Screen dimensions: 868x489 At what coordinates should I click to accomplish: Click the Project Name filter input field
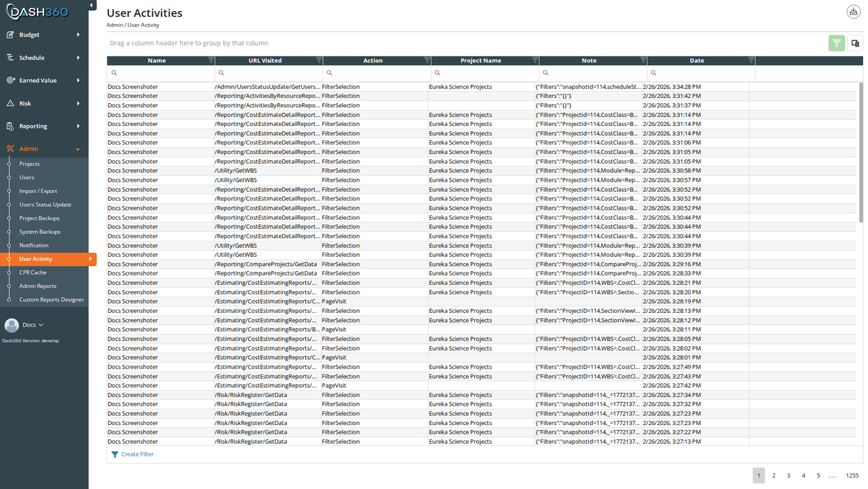485,73
